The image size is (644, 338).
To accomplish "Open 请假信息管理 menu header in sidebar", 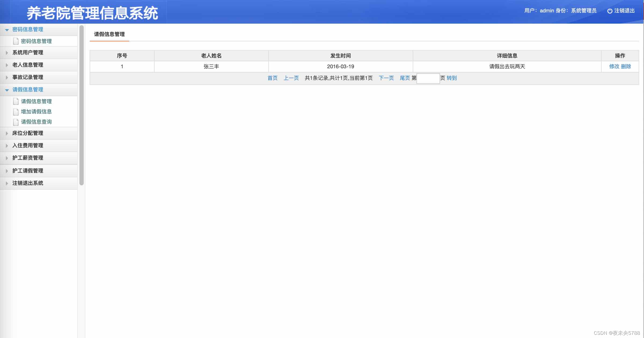I will (39, 90).
